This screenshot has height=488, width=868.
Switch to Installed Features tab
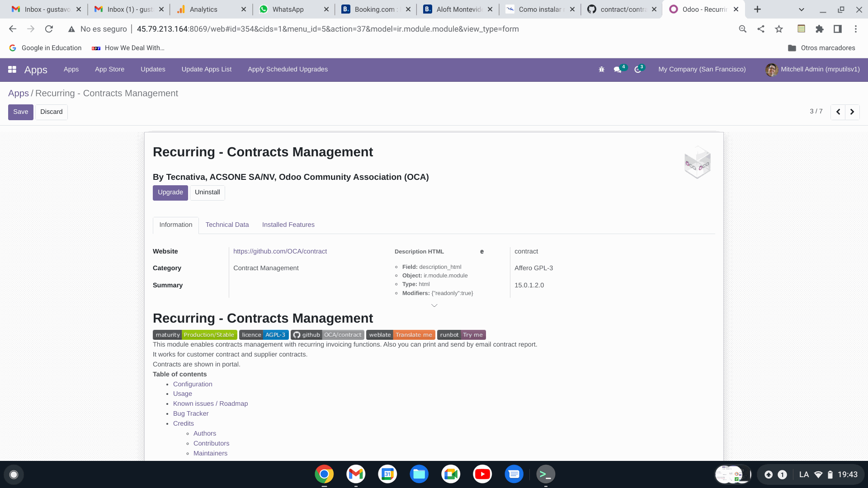288,225
